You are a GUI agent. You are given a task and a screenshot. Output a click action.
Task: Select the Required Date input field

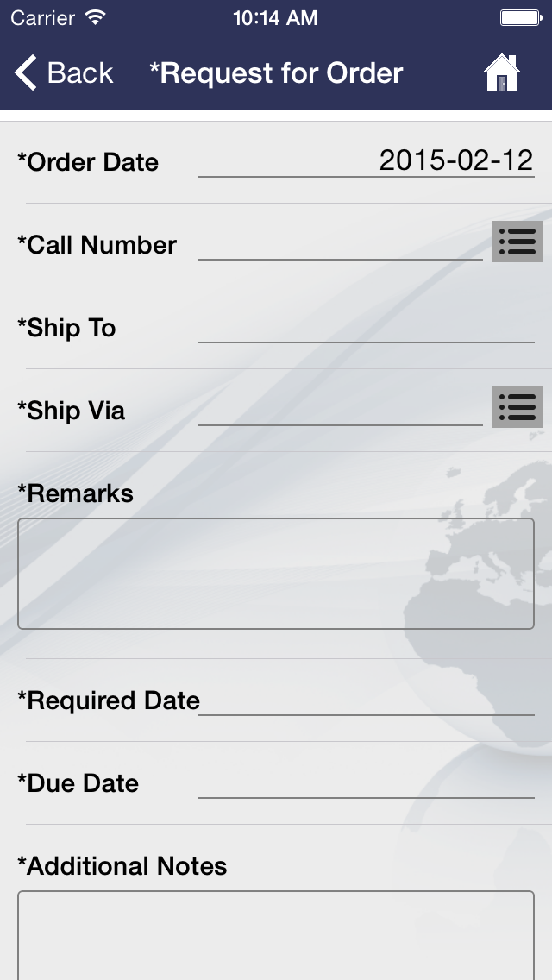(367, 700)
